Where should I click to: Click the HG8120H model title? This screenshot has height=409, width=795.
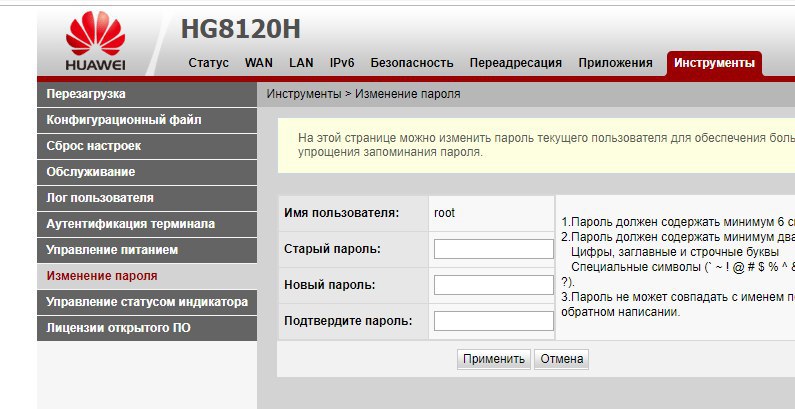click(x=241, y=29)
